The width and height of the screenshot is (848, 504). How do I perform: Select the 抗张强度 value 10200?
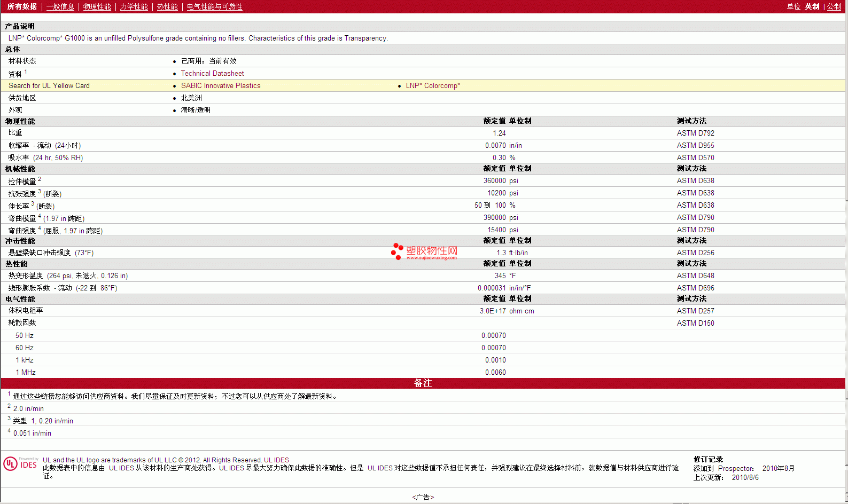(x=496, y=193)
